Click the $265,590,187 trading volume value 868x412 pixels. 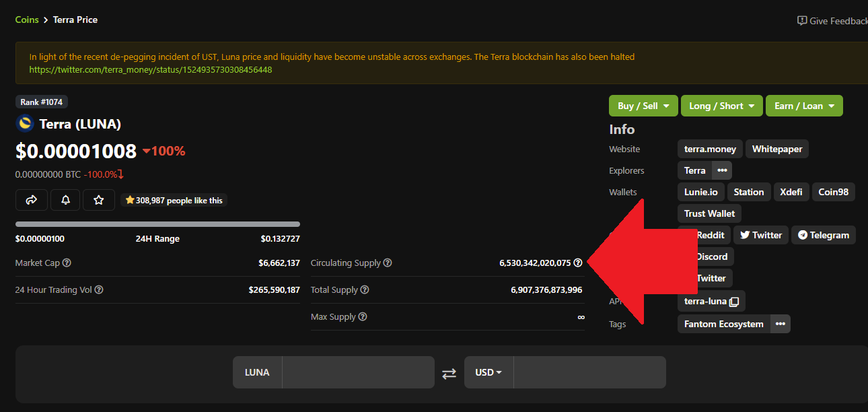point(275,290)
